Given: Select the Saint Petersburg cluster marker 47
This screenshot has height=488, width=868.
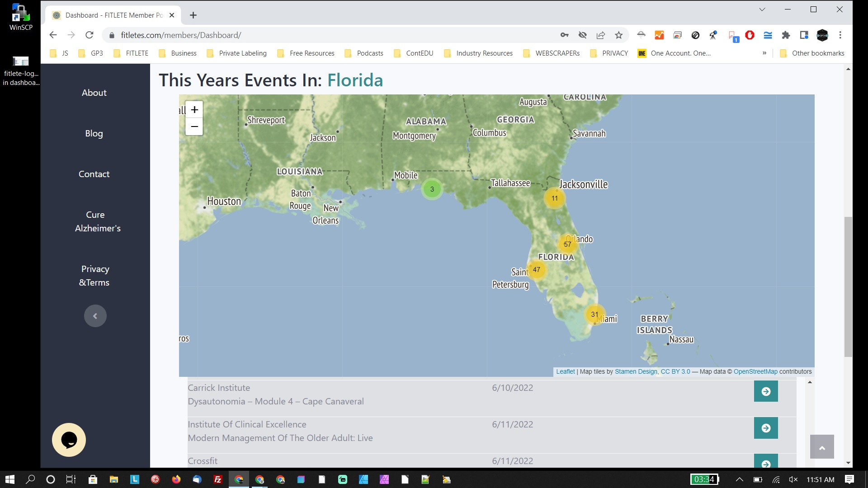Looking at the screenshot, I should point(536,270).
